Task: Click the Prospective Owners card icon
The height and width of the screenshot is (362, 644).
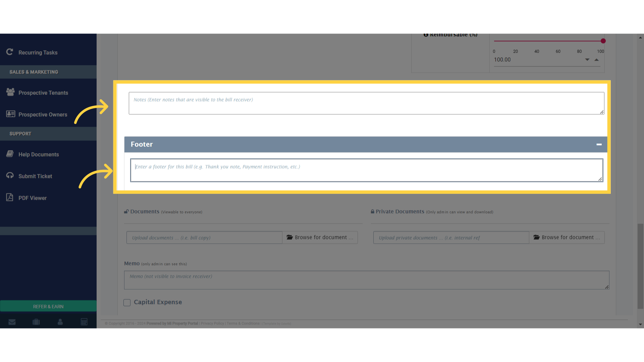Action: 11,114
